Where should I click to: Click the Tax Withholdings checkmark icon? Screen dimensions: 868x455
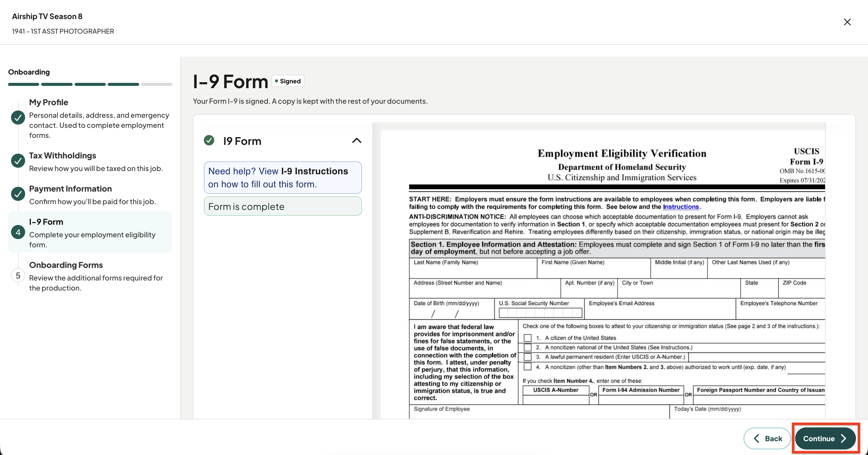tap(18, 161)
